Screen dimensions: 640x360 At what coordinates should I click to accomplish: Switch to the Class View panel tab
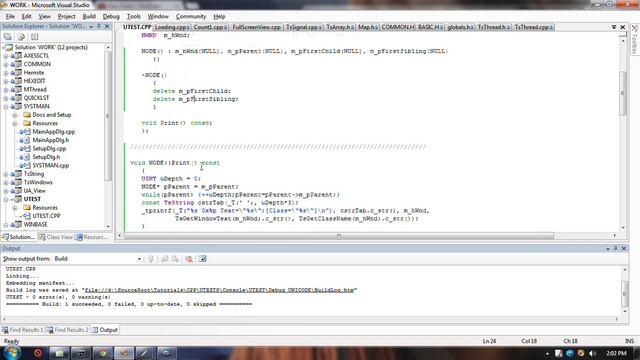click(56, 237)
